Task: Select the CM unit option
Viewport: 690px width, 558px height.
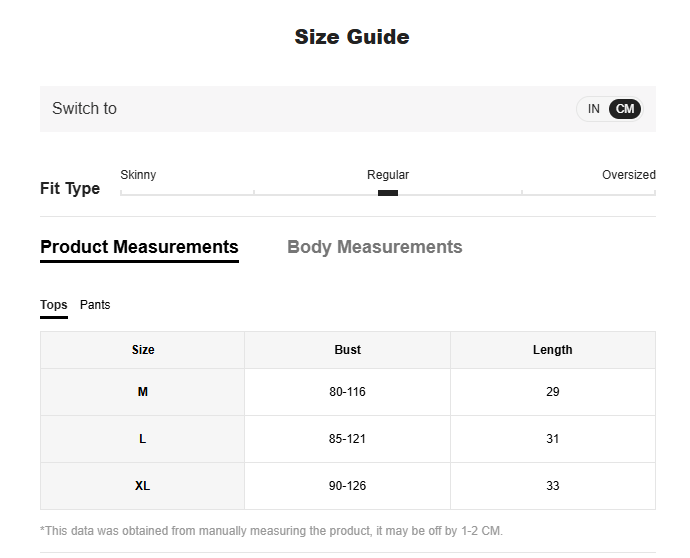Action: click(x=625, y=109)
